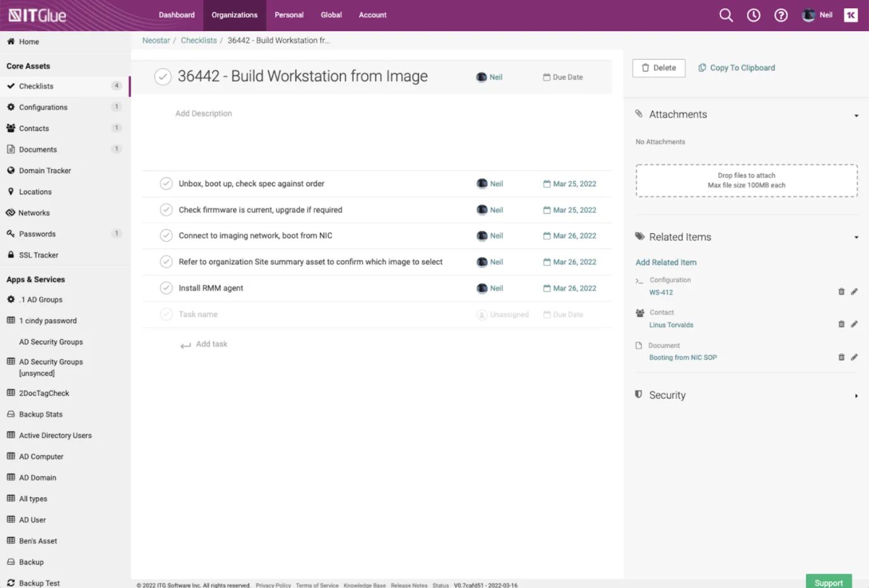Switch to the Dashboard tab

tap(176, 15)
